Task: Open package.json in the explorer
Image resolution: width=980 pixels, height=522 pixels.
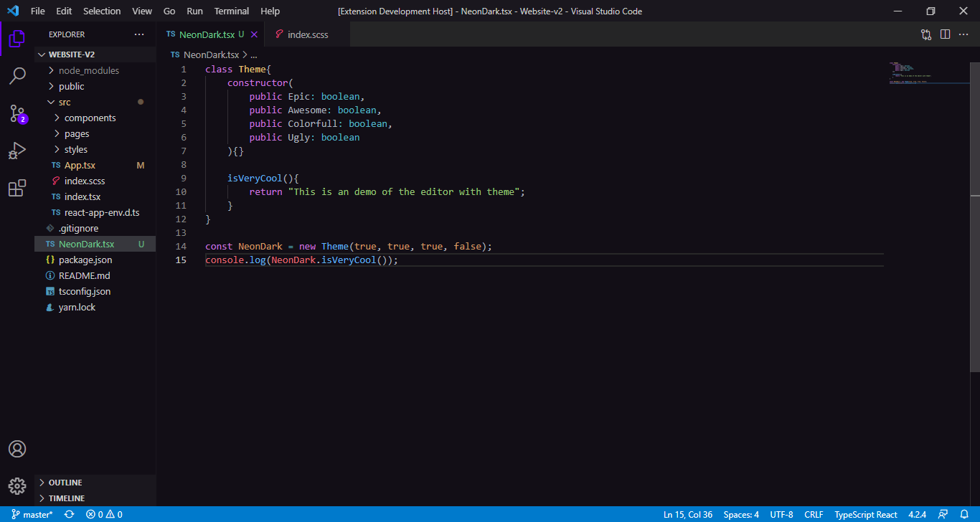Action: [85, 260]
